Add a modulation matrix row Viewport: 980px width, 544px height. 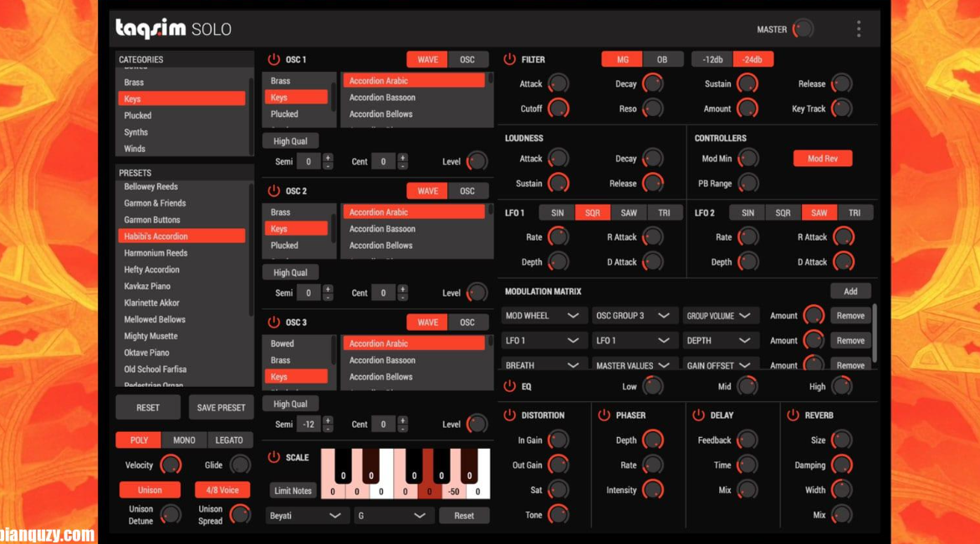point(850,291)
